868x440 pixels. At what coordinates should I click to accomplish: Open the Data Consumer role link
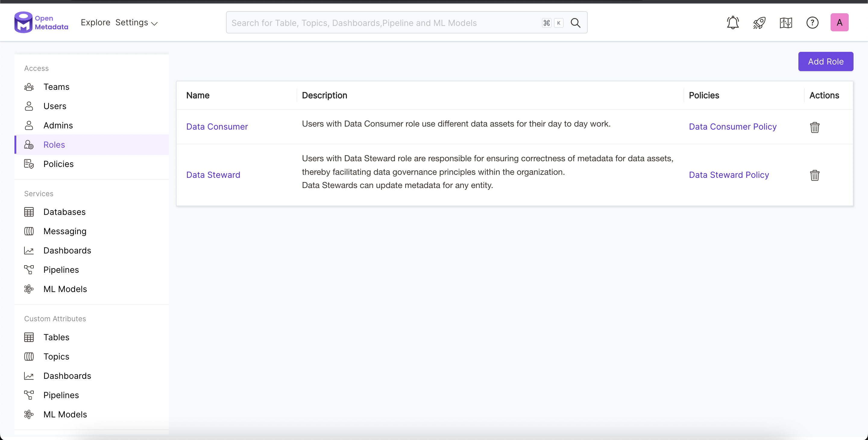[217, 127]
